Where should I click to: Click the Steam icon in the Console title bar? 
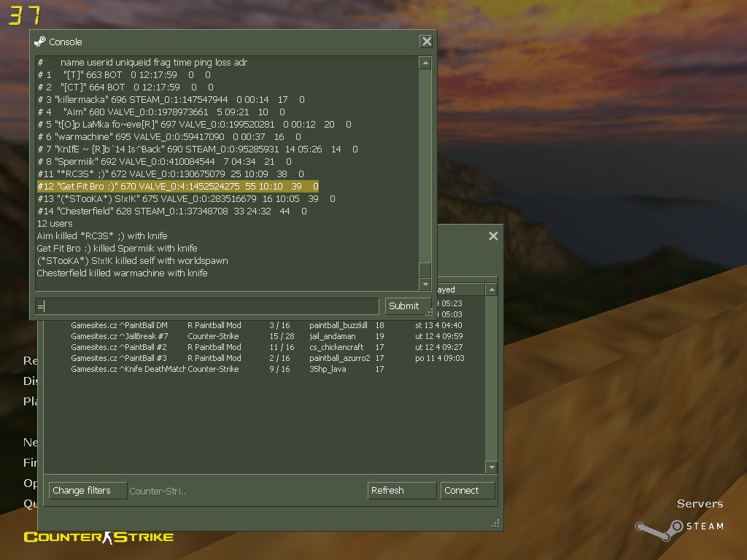(x=40, y=42)
